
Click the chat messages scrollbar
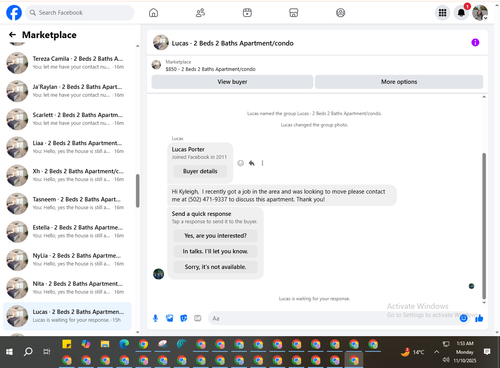pos(484,226)
